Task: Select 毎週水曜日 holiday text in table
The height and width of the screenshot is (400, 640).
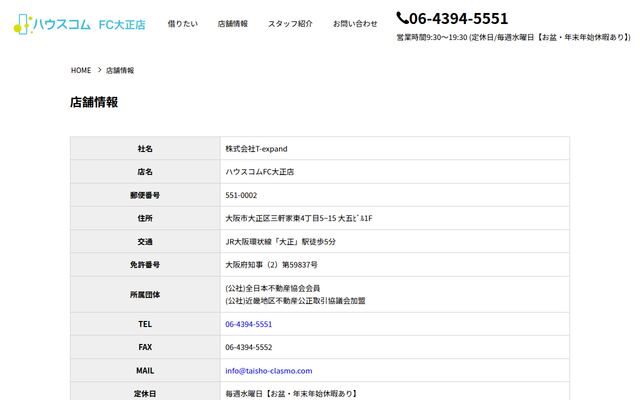Action: point(291,394)
